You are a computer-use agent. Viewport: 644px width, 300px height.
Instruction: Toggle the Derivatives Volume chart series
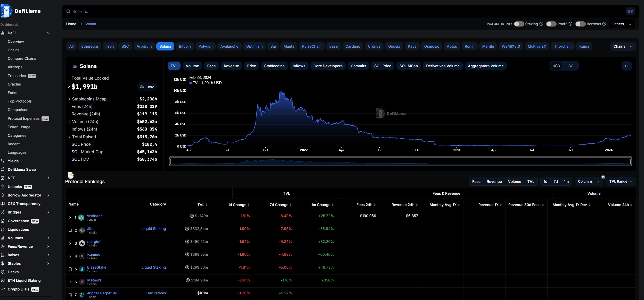443,66
